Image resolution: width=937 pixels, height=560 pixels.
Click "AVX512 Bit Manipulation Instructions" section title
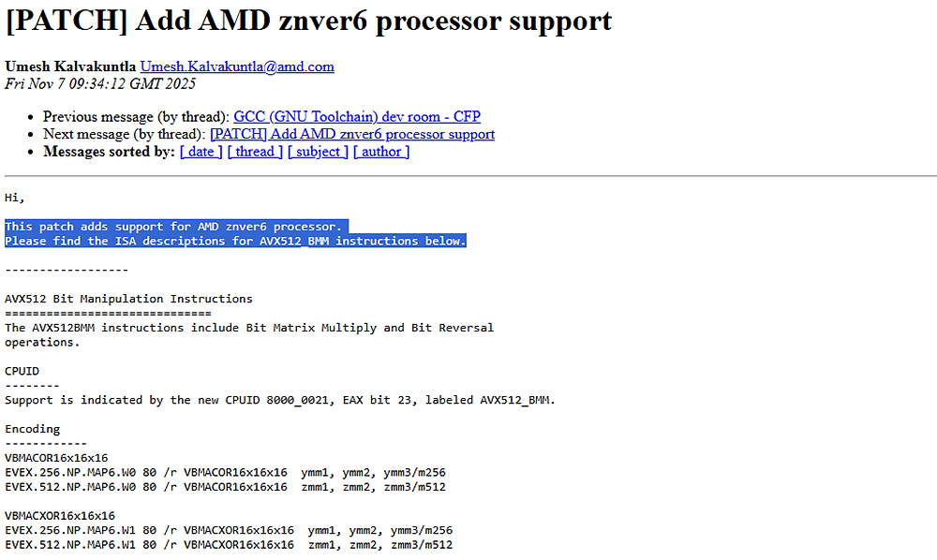128,299
